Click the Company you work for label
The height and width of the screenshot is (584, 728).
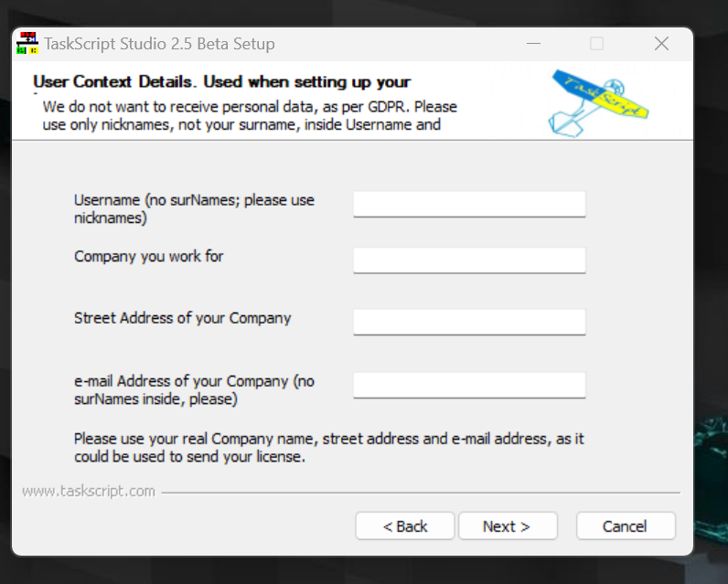pyautogui.click(x=148, y=257)
